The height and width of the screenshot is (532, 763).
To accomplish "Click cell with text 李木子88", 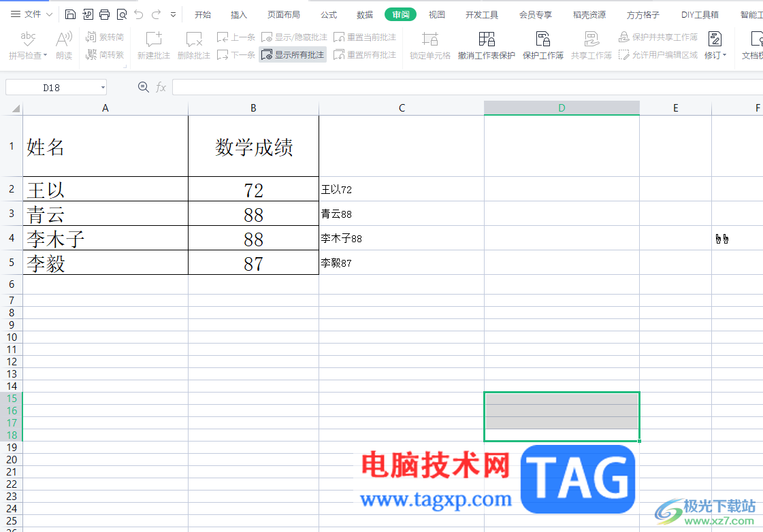I will point(402,238).
